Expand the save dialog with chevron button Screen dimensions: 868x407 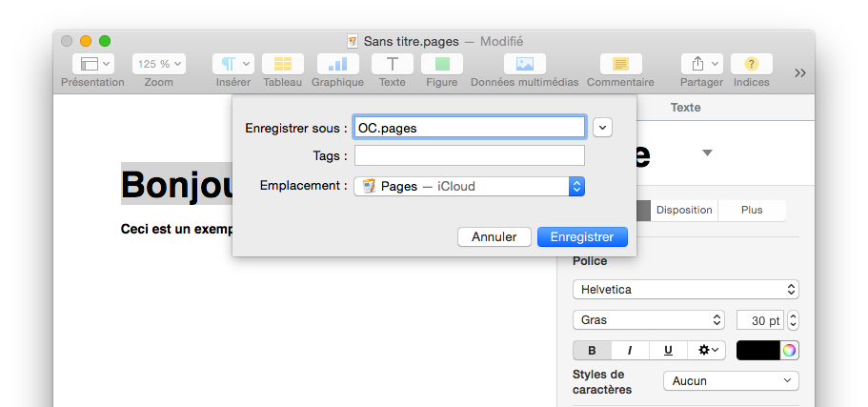(x=602, y=128)
